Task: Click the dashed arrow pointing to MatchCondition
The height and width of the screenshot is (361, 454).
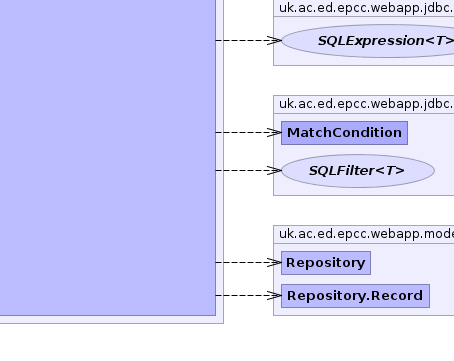Action: pyautogui.click(x=249, y=133)
